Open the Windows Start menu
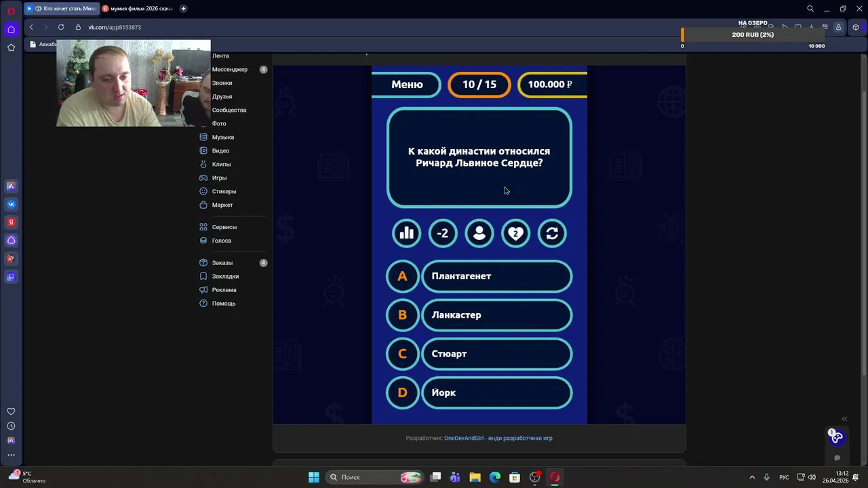Image resolution: width=868 pixels, height=488 pixels. click(x=314, y=477)
